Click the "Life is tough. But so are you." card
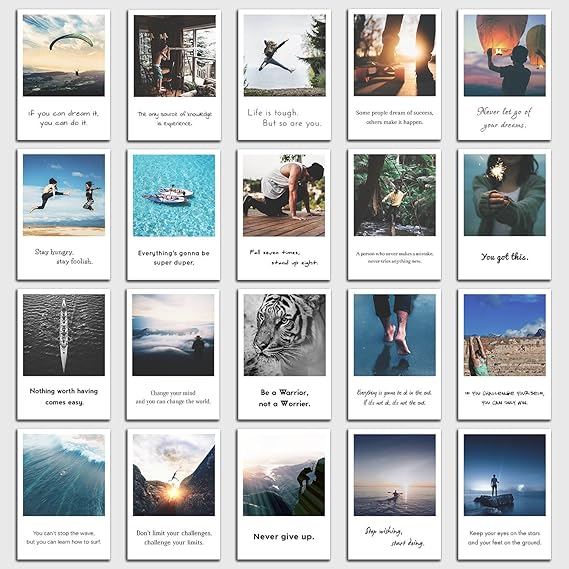The width and height of the screenshot is (569, 569). (284, 75)
